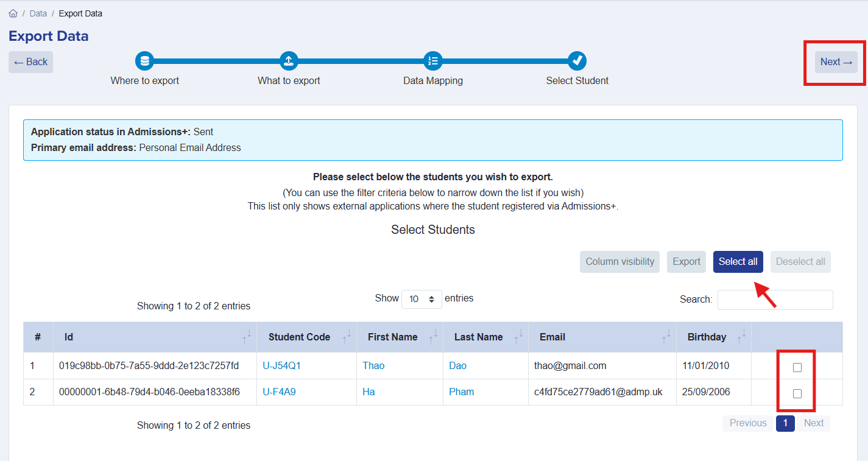This screenshot has height=461, width=868.
Task: Select the Select Student checkmark step icon
Action: point(577,61)
